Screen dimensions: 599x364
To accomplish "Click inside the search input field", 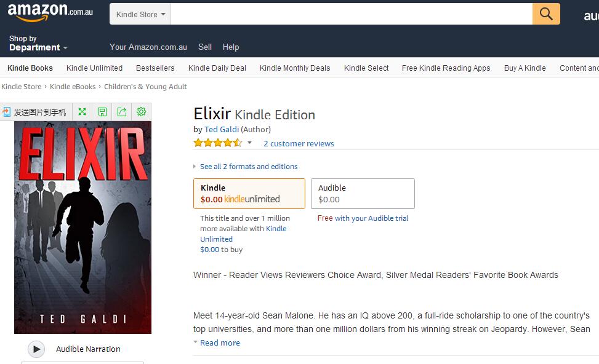I will click(x=352, y=14).
